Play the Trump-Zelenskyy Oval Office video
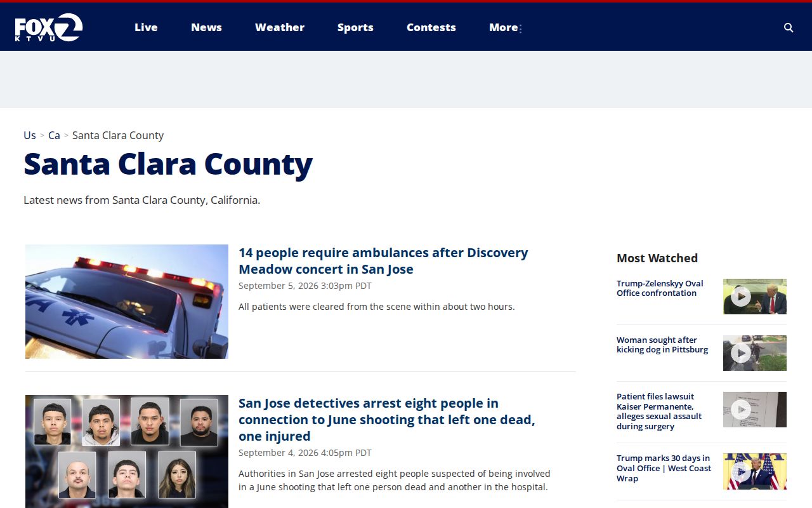 point(755,297)
